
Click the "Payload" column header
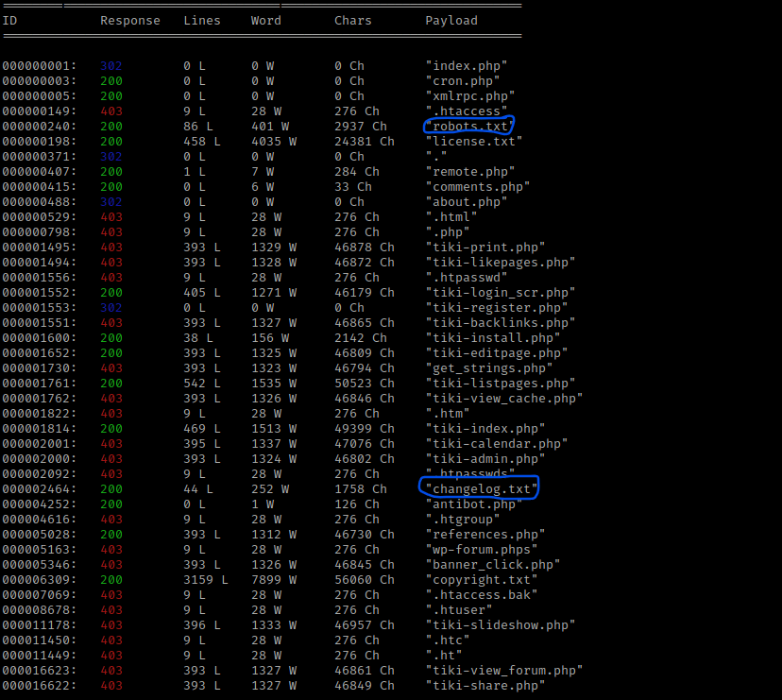tap(451, 20)
